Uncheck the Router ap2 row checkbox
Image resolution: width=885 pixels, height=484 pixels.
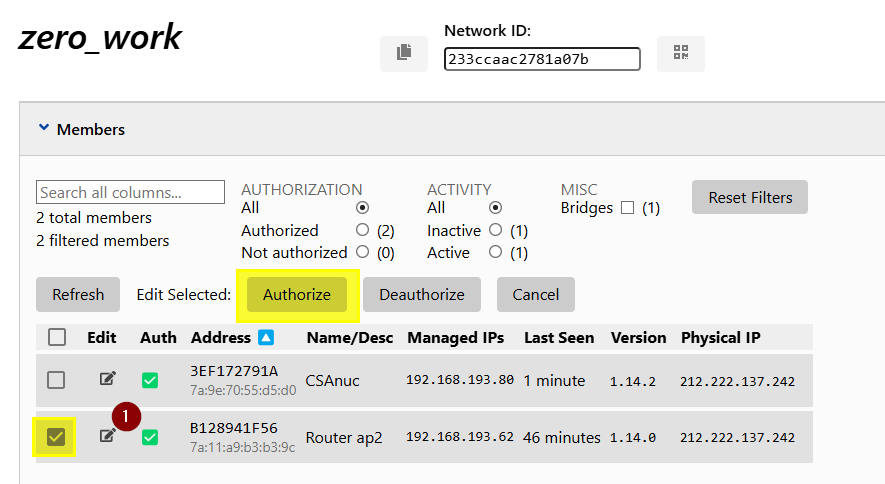(x=56, y=437)
